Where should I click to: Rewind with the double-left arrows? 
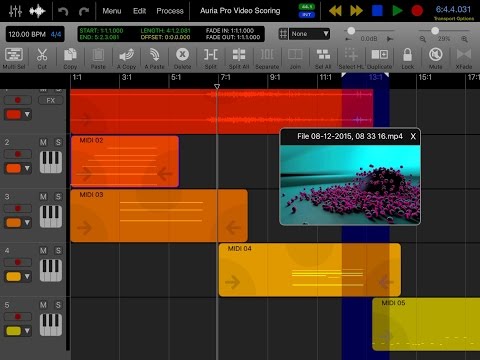coord(335,11)
